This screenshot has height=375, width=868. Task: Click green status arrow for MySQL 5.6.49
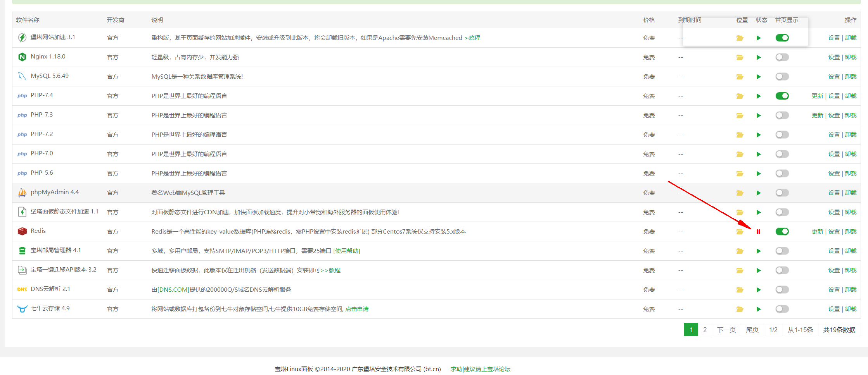point(759,77)
